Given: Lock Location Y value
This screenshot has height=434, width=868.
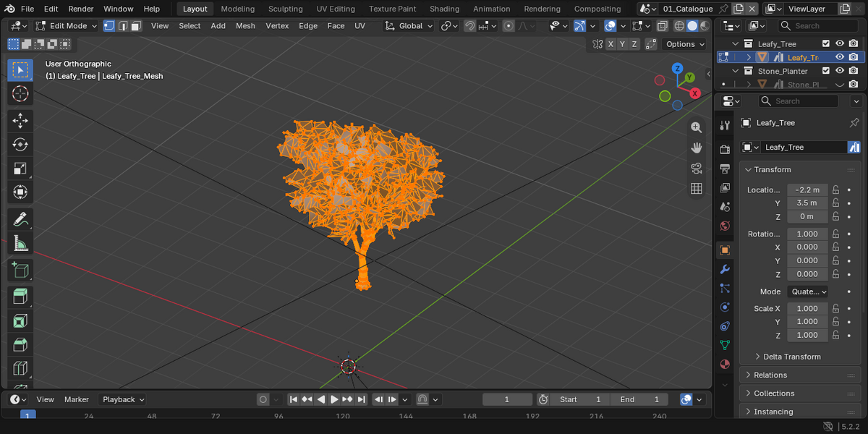Looking at the screenshot, I should [x=835, y=203].
